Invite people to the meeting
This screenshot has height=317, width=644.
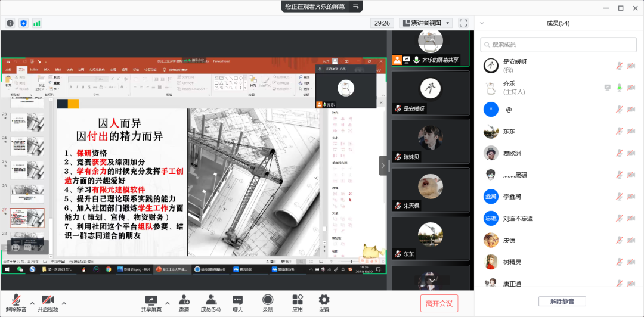[184, 303]
